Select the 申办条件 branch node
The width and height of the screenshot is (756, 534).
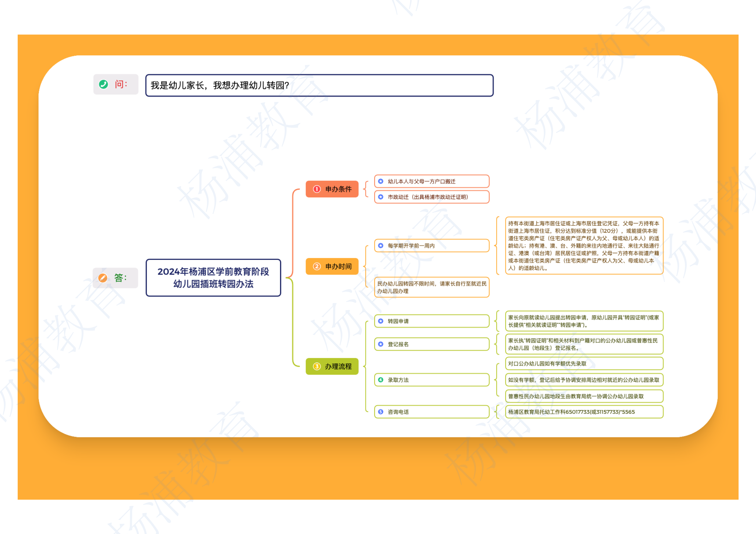(332, 189)
